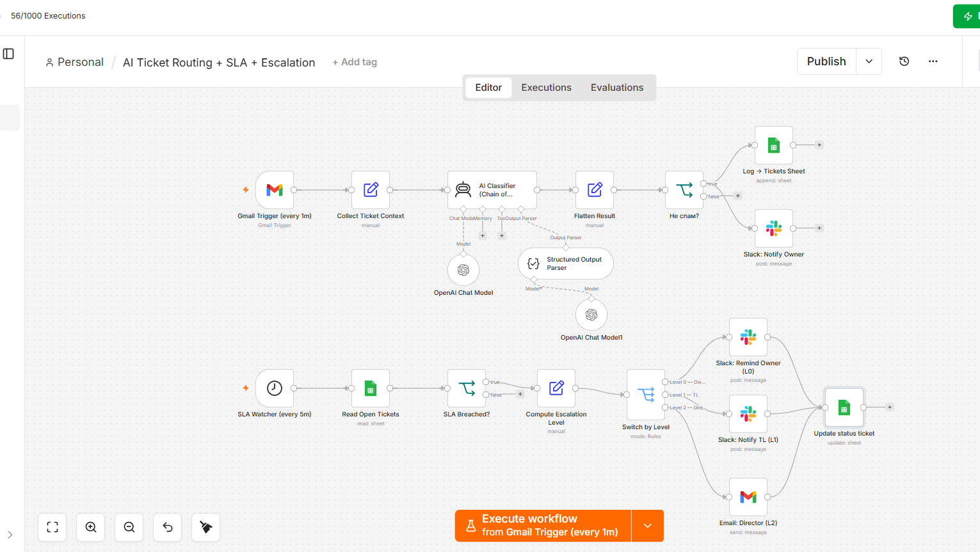Select the Flatten Result node
Viewport: 980px width, 552px height.
(595, 190)
